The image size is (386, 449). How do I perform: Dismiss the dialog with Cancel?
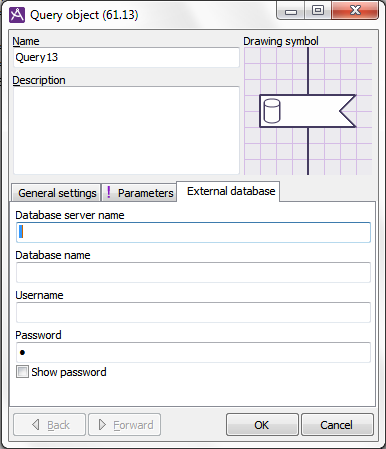pyautogui.click(x=337, y=425)
